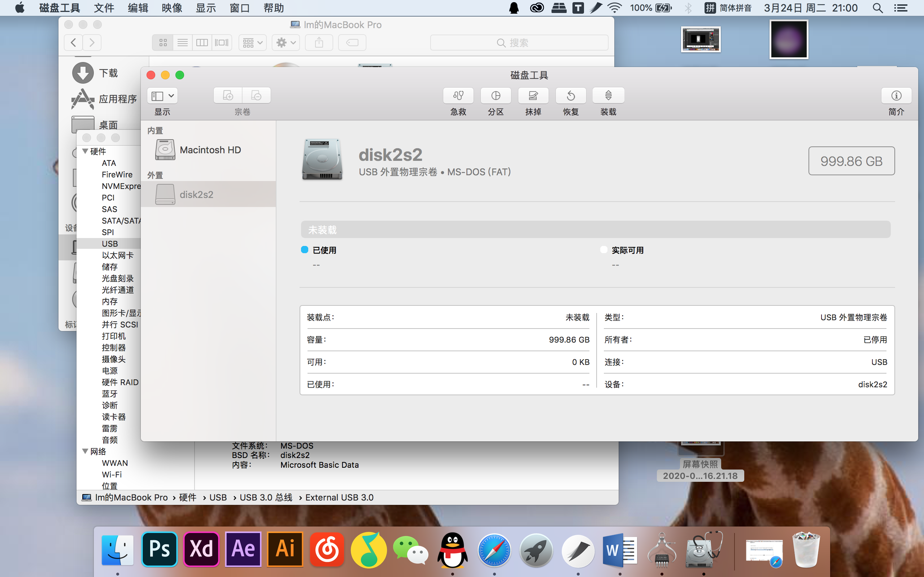Select disk2s2 external volume in sidebar
This screenshot has height=577, width=924.
pos(196,195)
